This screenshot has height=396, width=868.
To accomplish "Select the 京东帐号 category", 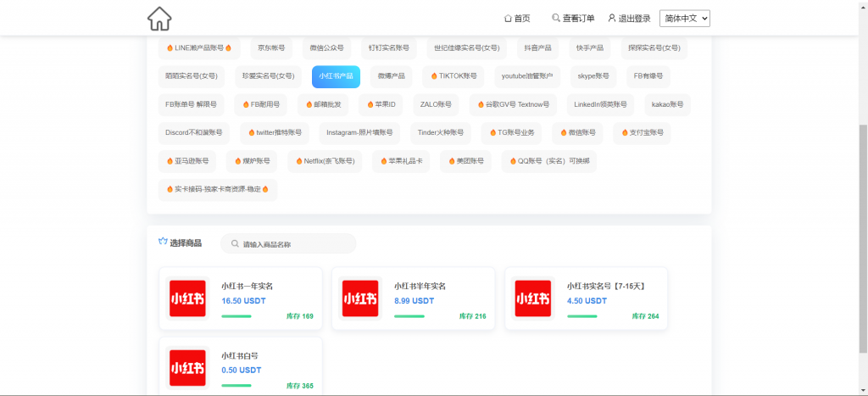I will tap(271, 48).
